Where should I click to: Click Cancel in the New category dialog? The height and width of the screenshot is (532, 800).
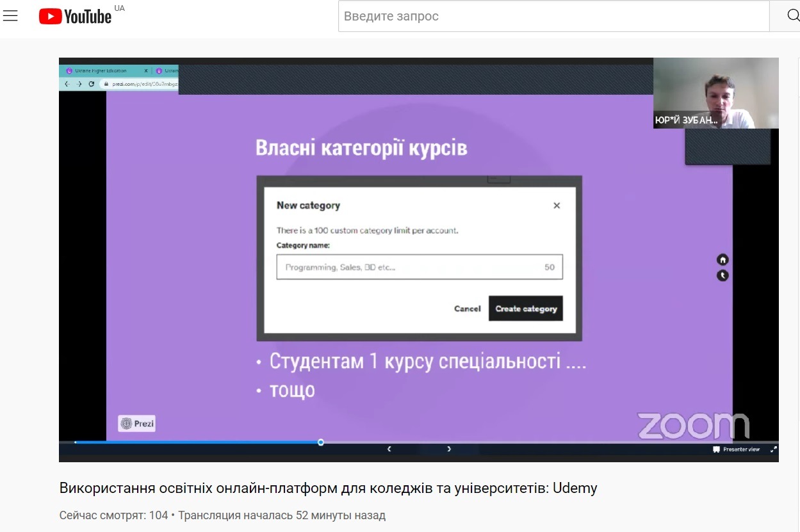click(x=467, y=309)
